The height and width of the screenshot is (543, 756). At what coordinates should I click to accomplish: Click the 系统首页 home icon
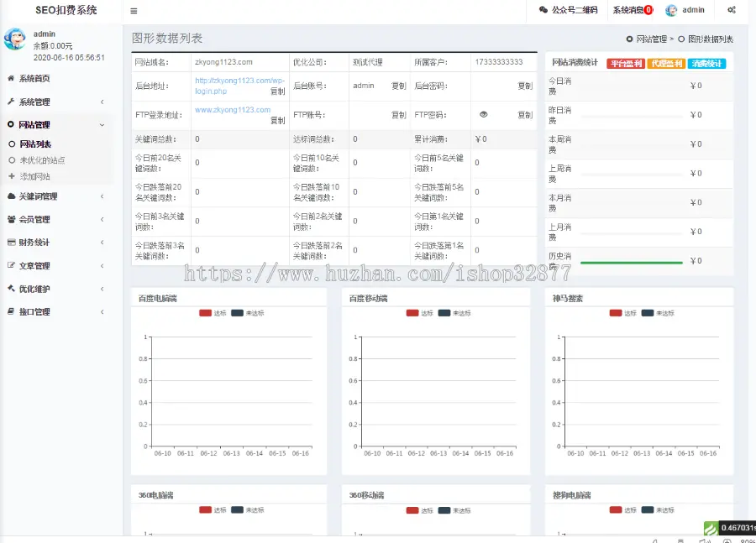pyautogui.click(x=11, y=78)
